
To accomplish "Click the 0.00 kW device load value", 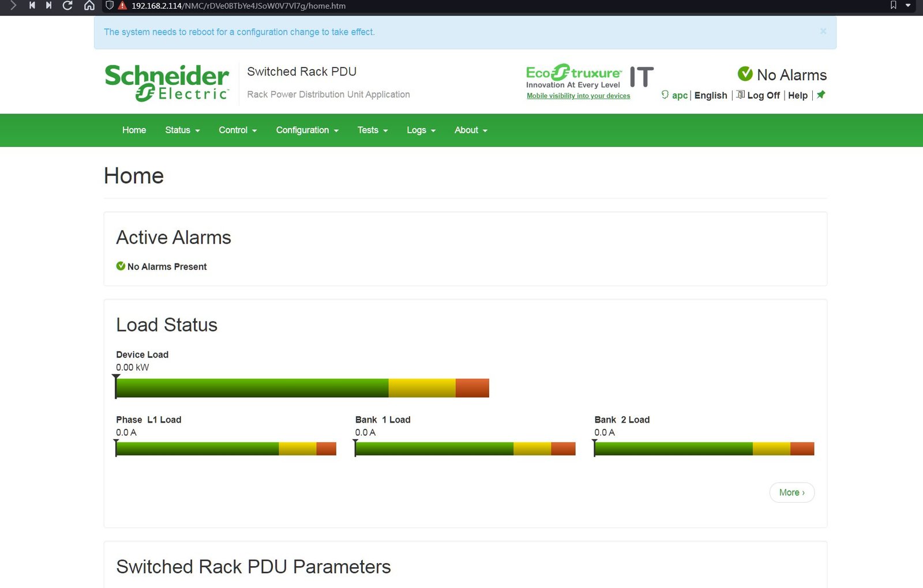I will pyautogui.click(x=132, y=367).
